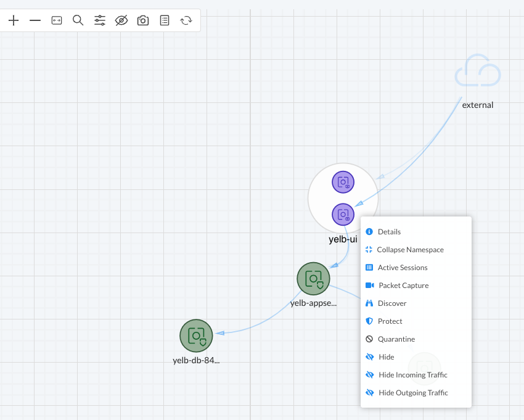Select Hide Outgoing Traffic
Image resolution: width=524 pixels, height=420 pixels.
[416, 393]
